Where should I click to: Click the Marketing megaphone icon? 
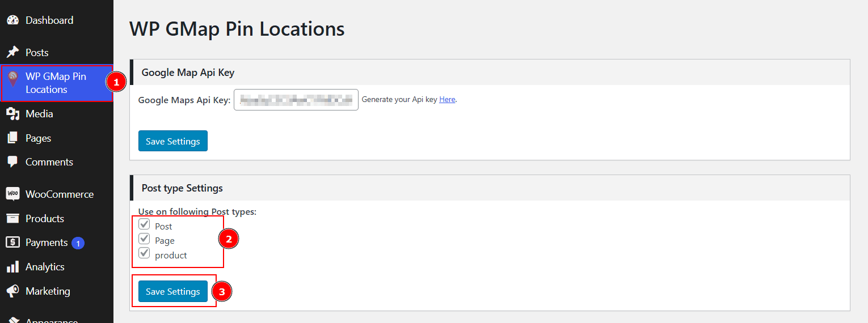pos(12,291)
